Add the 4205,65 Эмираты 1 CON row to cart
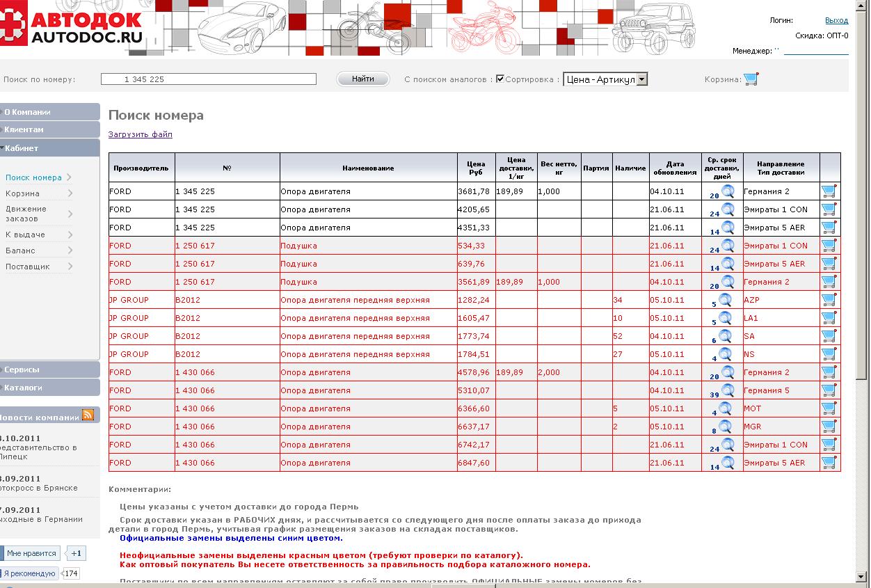This screenshot has width=871, height=588. click(x=829, y=209)
